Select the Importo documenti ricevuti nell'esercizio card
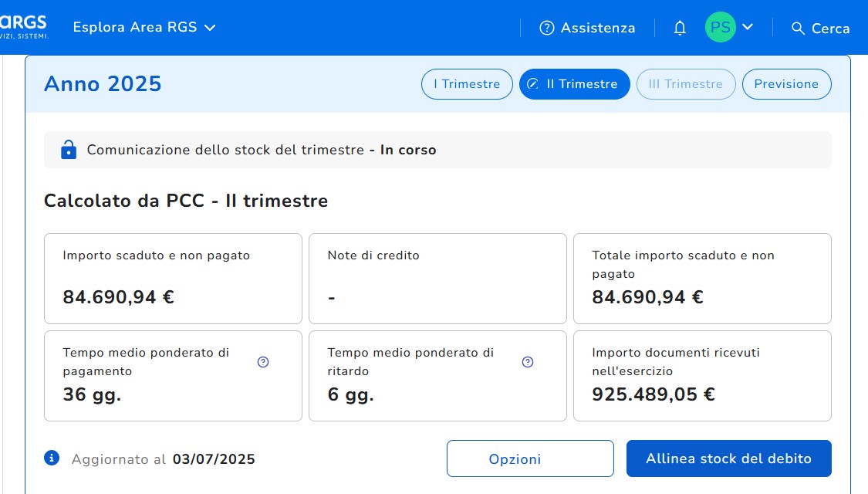The width and height of the screenshot is (868, 494). point(702,376)
